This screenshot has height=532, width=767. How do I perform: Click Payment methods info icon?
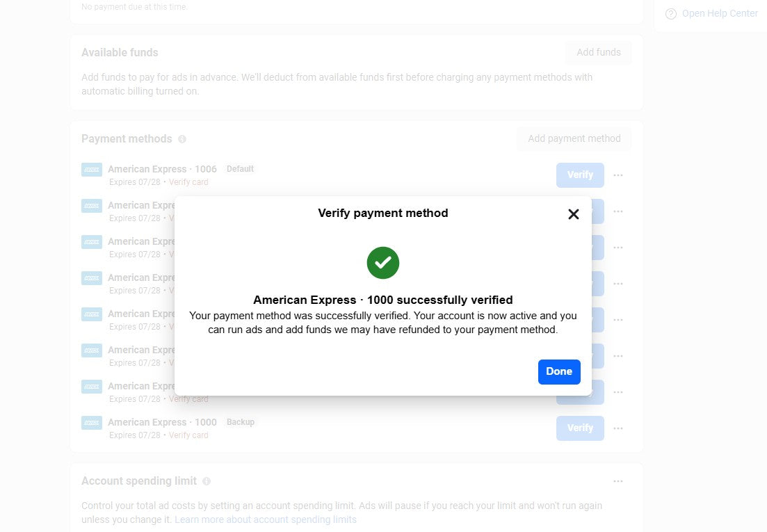click(x=182, y=139)
